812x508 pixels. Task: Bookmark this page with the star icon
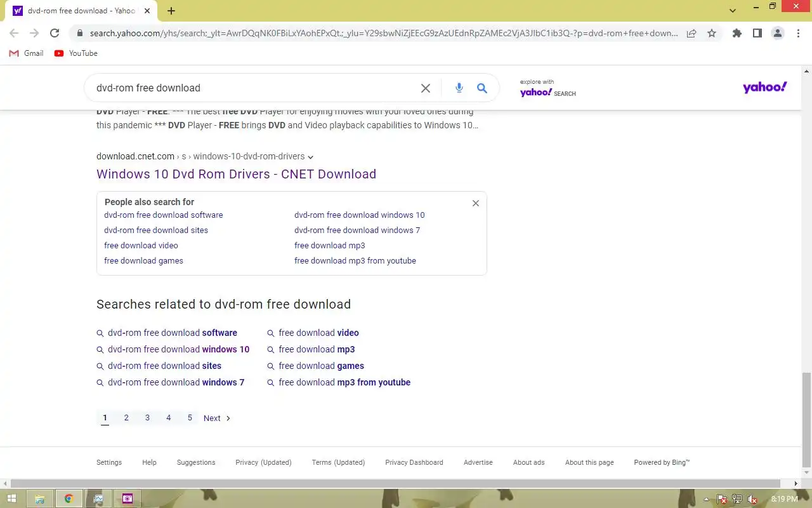coord(712,33)
